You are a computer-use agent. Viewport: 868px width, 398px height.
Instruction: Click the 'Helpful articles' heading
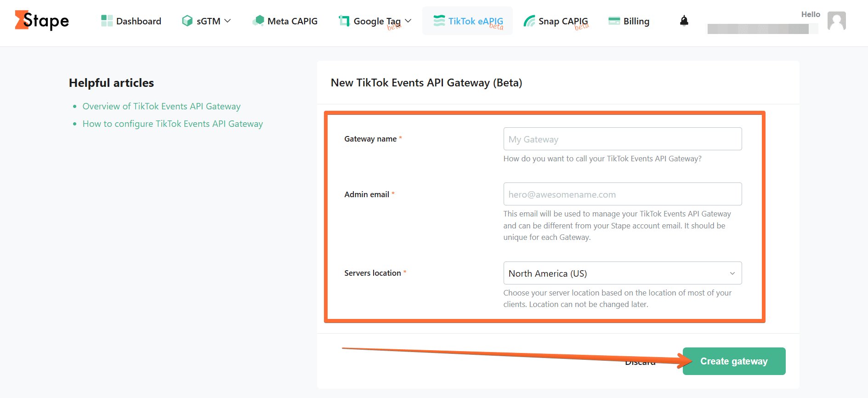[x=111, y=83]
